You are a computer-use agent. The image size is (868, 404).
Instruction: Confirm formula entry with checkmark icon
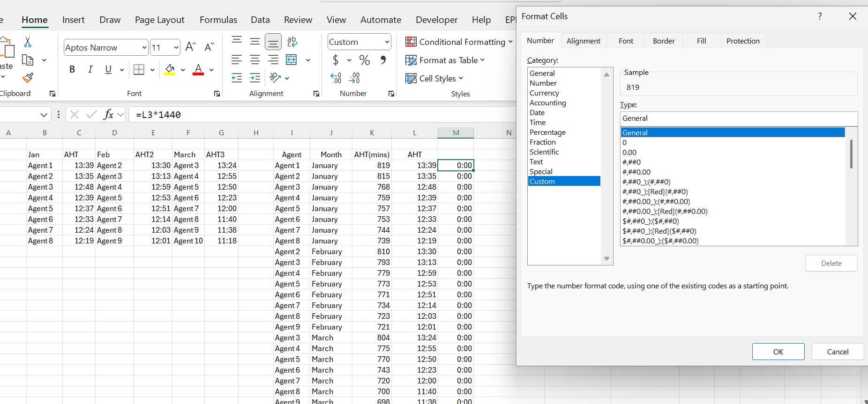coord(91,114)
